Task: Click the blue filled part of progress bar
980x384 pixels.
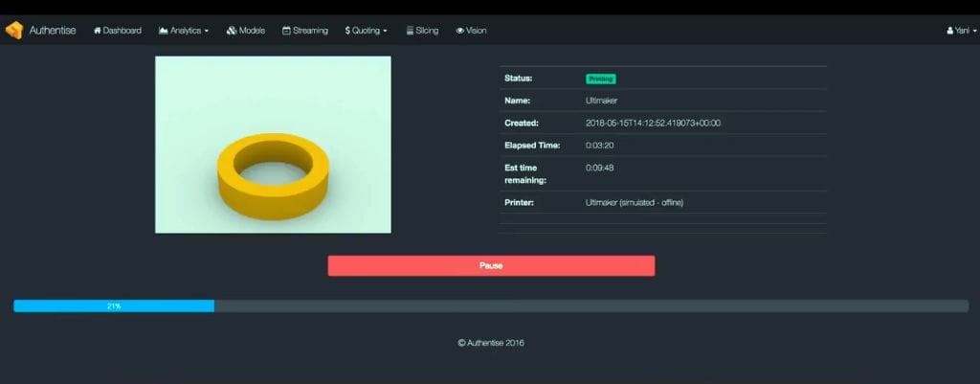Action: point(113,306)
